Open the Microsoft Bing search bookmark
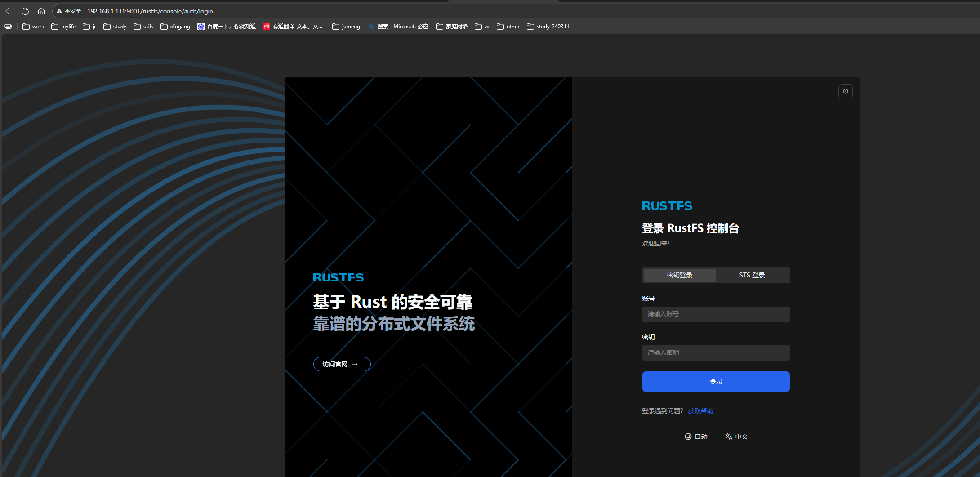980x477 pixels. (x=398, y=27)
